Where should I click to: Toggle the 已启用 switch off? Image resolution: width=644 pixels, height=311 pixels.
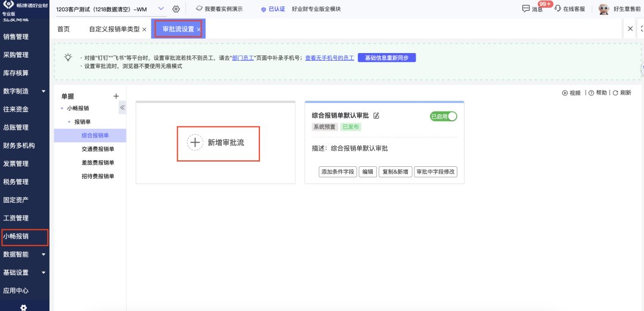click(443, 116)
